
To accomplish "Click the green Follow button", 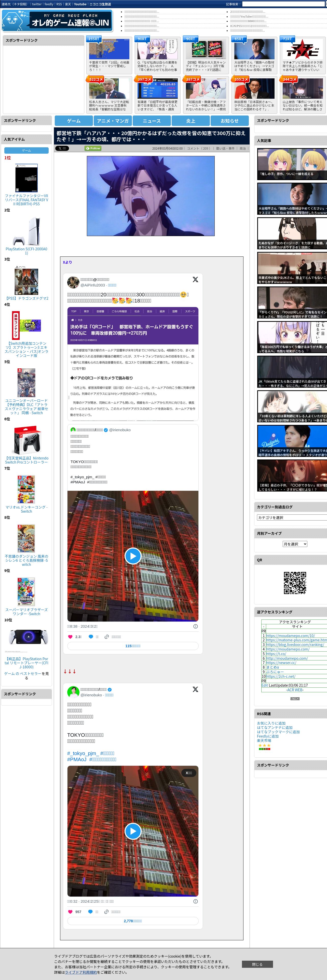I will pyautogui.click(x=93, y=148).
